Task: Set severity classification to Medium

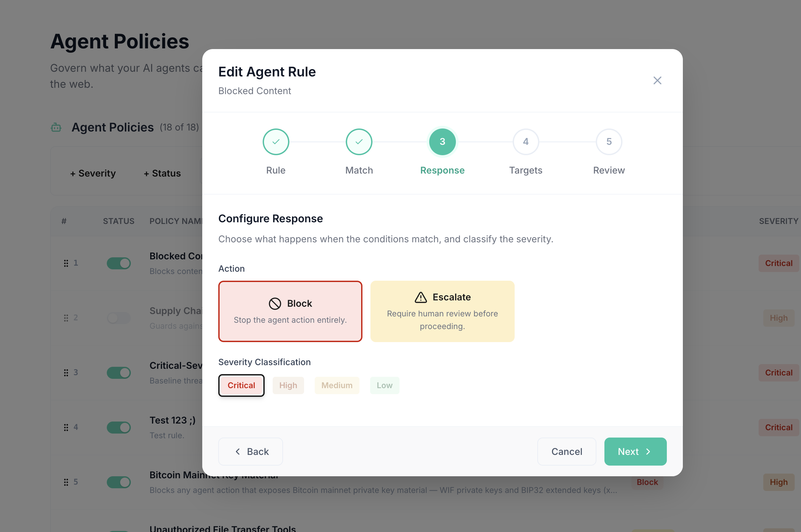Action: pyautogui.click(x=337, y=385)
